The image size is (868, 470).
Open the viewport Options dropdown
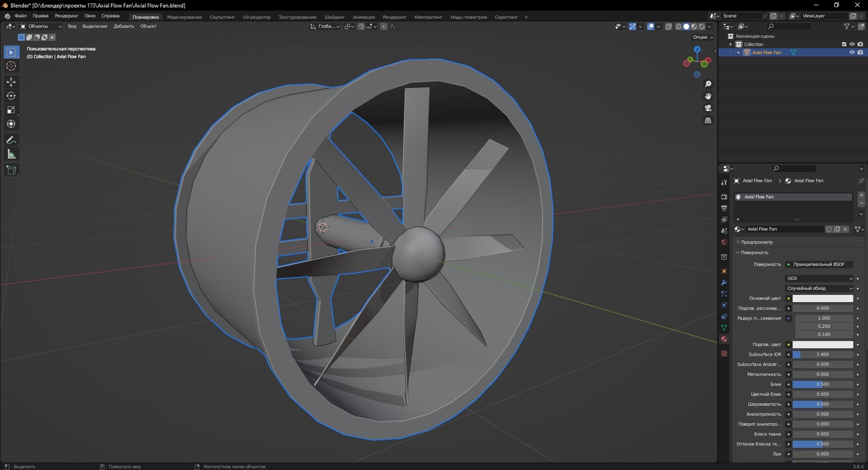(703, 37)
